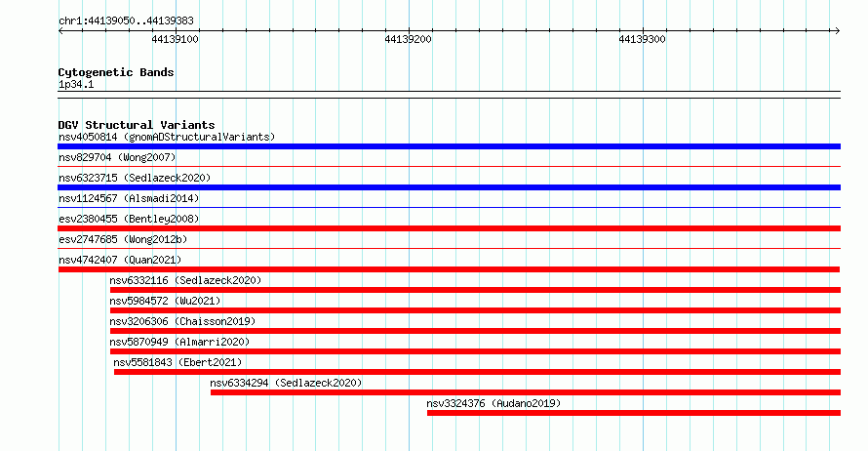The height and width of the screenshot is (451, 868).
Task: Click nsv3206306 (Chaisson2019) label
Action: click(182, 321)
